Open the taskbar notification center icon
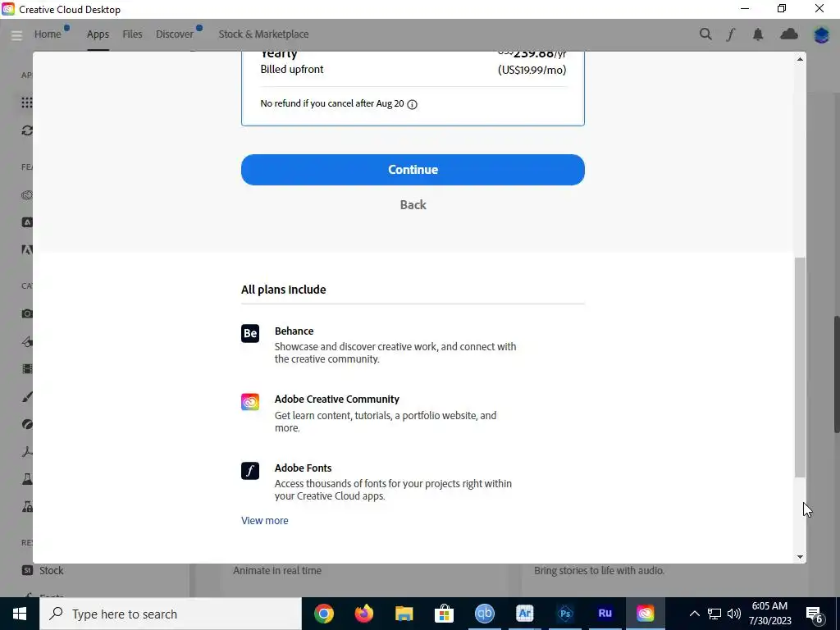 (x=815, y=614)
